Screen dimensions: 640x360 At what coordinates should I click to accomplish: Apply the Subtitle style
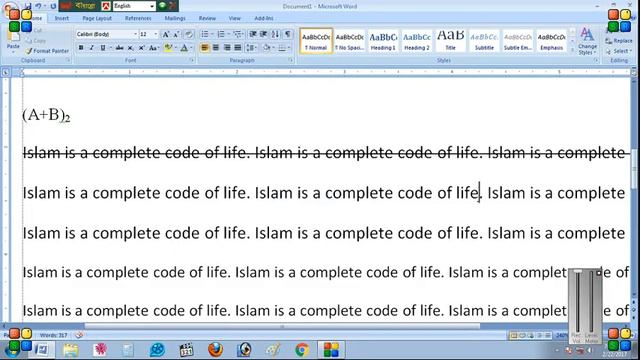pyautogui.click(x=484, y=41)
